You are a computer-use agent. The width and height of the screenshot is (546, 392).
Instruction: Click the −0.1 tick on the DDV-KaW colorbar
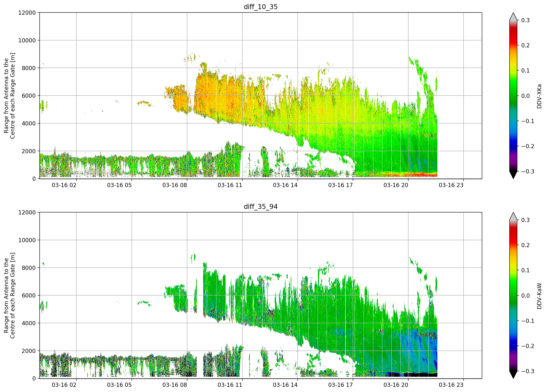(x=528, y=321)
